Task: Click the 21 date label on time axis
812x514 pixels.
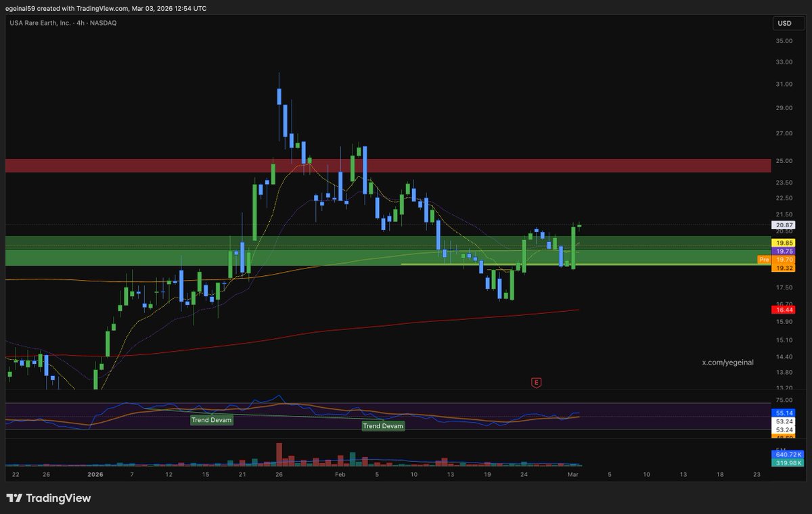Action: click(242, 475)
